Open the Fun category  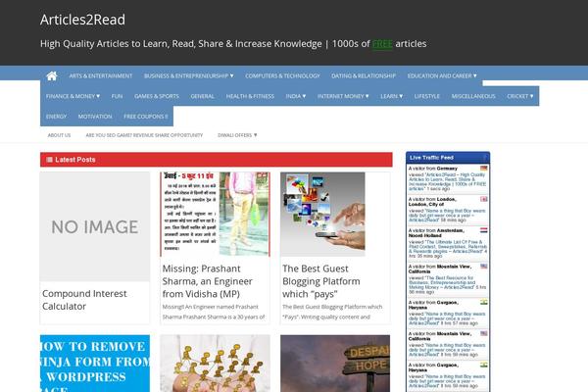117,96
